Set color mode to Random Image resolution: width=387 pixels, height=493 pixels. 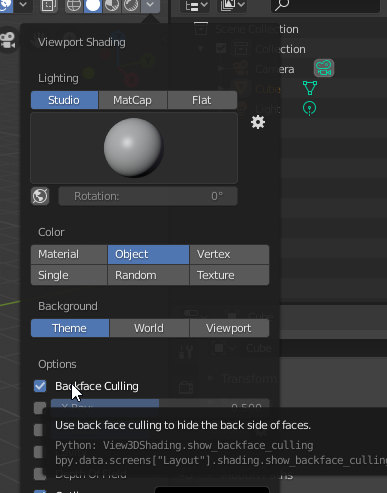148,275
